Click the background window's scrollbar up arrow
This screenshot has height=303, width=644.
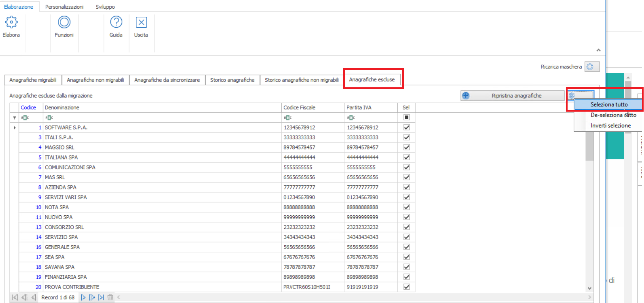(628, 77)
